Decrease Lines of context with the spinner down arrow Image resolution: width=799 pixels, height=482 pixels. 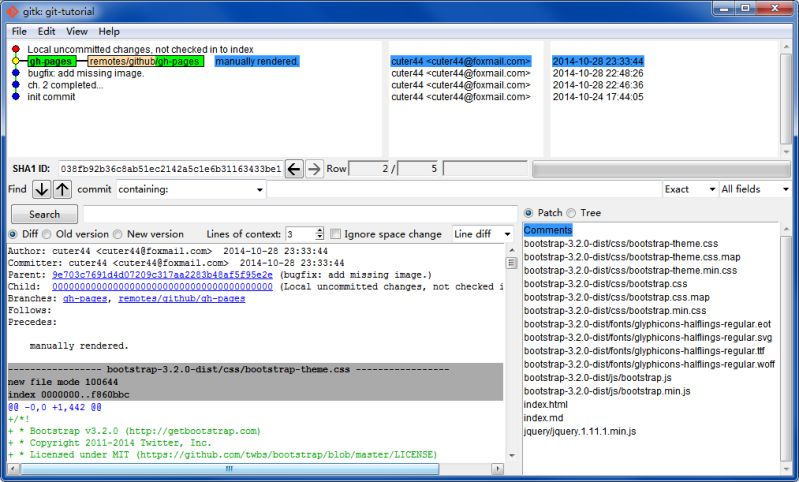tap(319, 237)
